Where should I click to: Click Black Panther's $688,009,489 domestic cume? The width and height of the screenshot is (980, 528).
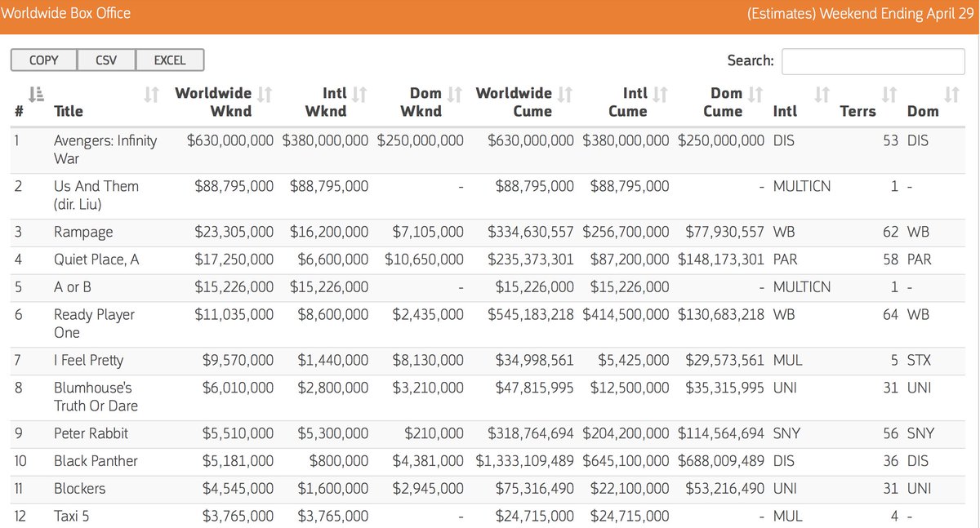point(721,461)
